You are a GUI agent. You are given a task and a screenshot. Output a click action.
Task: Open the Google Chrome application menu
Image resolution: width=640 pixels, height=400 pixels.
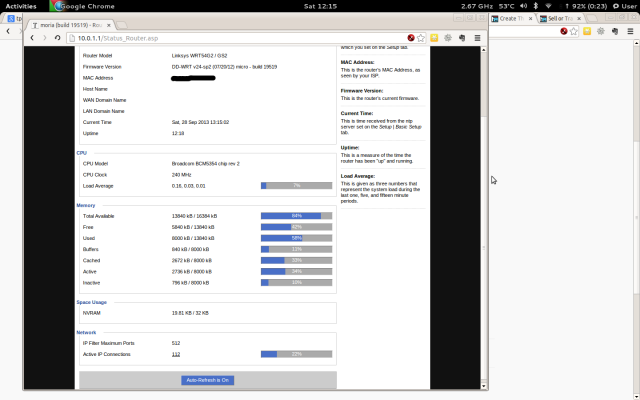coord(84,6)
